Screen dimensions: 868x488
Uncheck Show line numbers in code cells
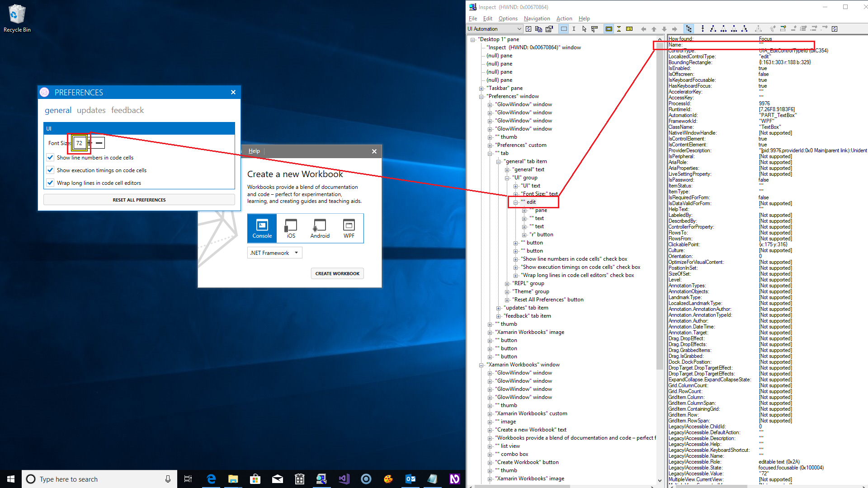point(50,157)
